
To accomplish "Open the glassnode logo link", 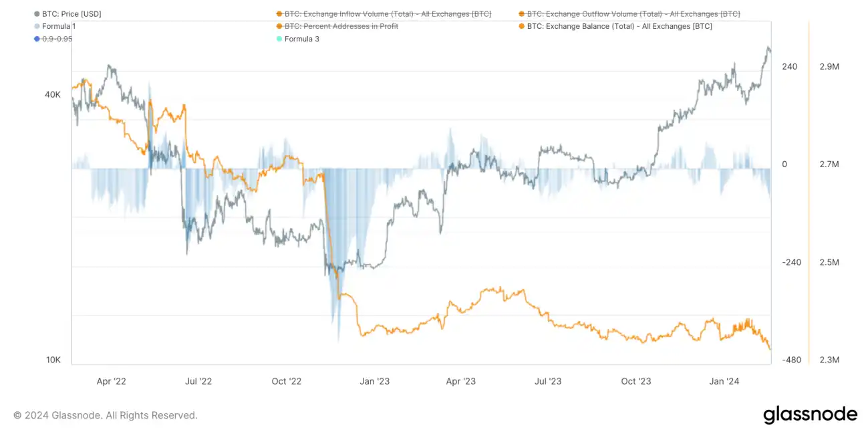I will pyautogui.click(x=810, y=415).
